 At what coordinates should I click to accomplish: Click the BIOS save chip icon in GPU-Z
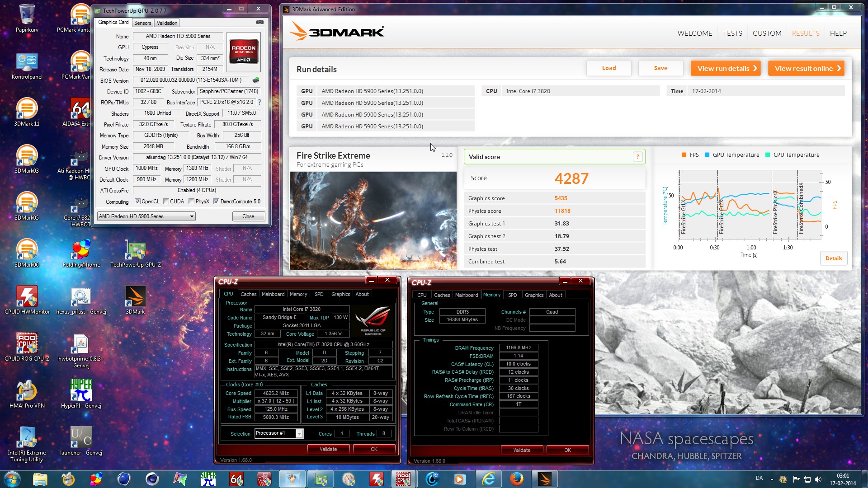tap(256, 80)
